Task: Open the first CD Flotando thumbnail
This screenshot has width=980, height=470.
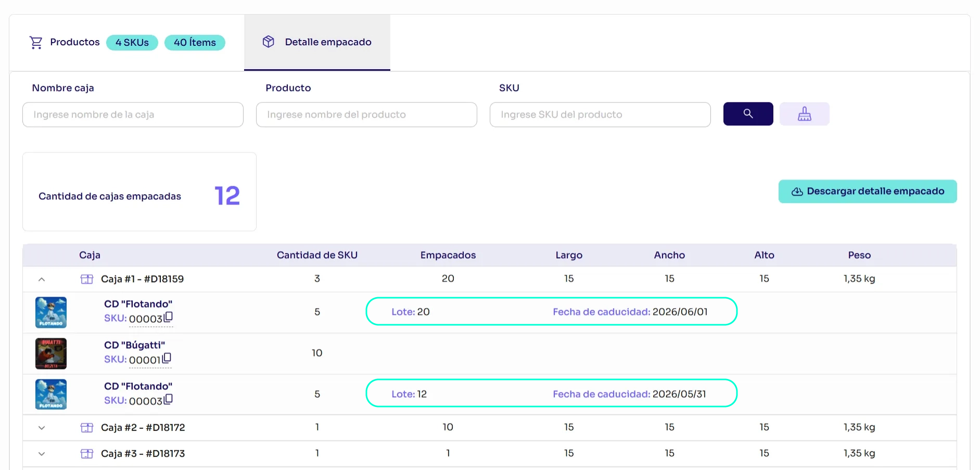Action: point(51,312)
